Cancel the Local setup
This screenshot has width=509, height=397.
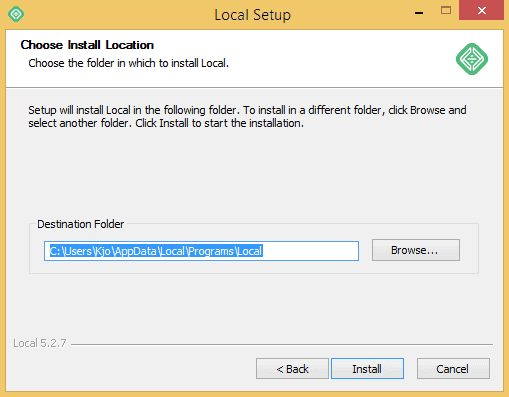coord(453,368)
